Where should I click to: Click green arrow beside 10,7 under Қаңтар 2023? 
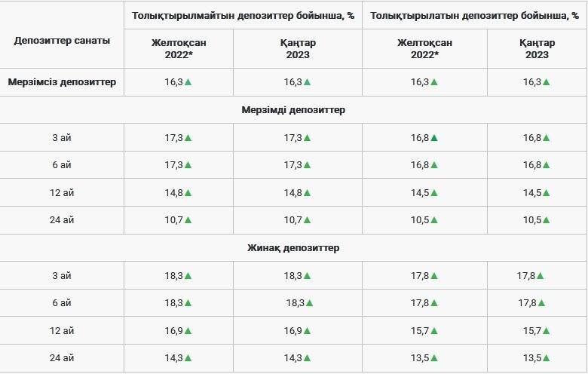pyautogui.click(x=308, y=220)
